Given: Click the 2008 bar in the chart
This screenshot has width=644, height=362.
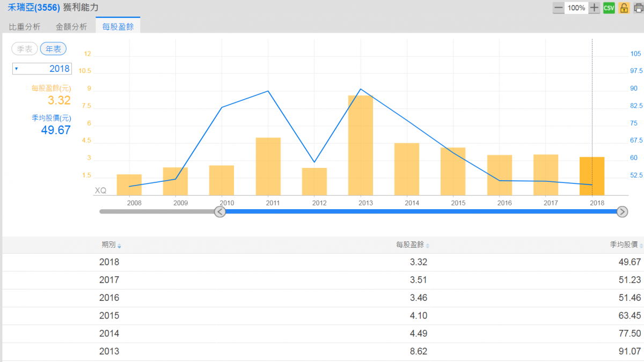Looking at the screenshot, I should point(129,184).
